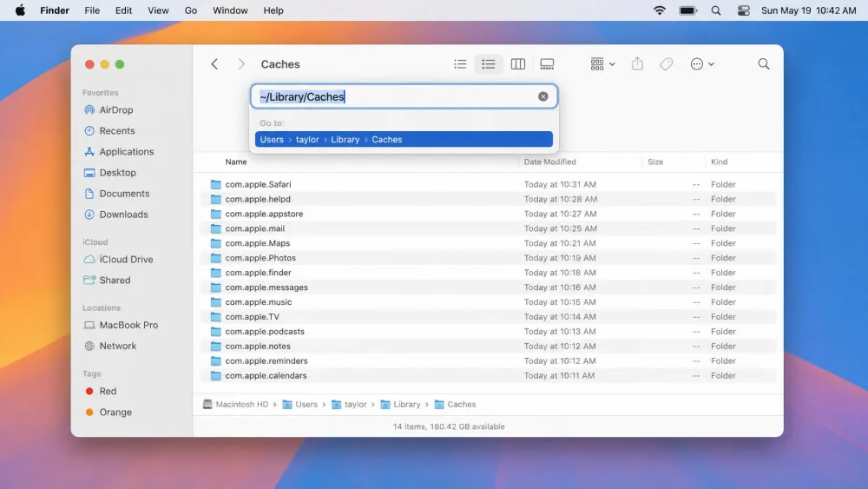Switch to column view in the toolbar

coord(518,64)
